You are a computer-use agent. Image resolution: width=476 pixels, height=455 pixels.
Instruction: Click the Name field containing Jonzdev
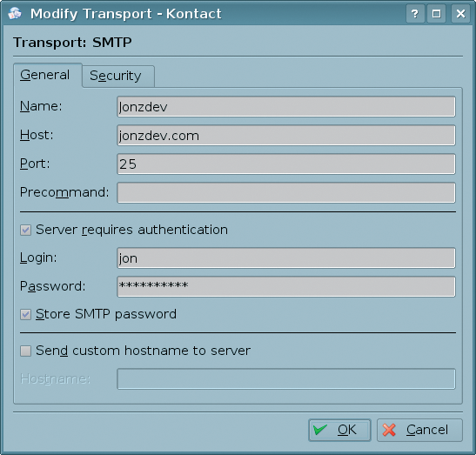coord(286,106)
